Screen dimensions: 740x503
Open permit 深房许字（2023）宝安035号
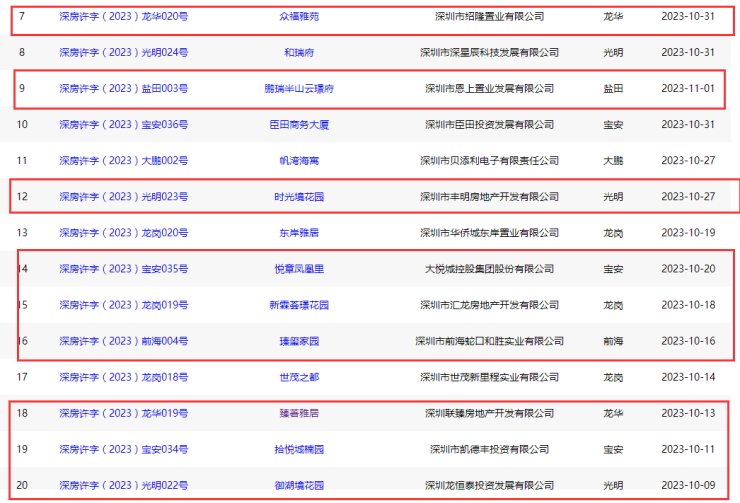(124, 269)
